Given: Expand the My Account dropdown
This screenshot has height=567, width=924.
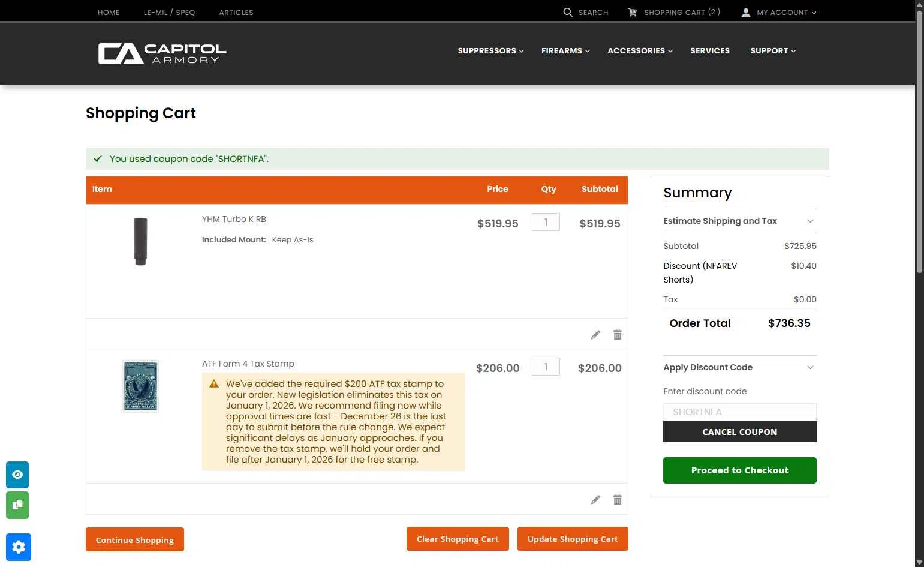Looking at the screenshot, I should click(786, 12).
